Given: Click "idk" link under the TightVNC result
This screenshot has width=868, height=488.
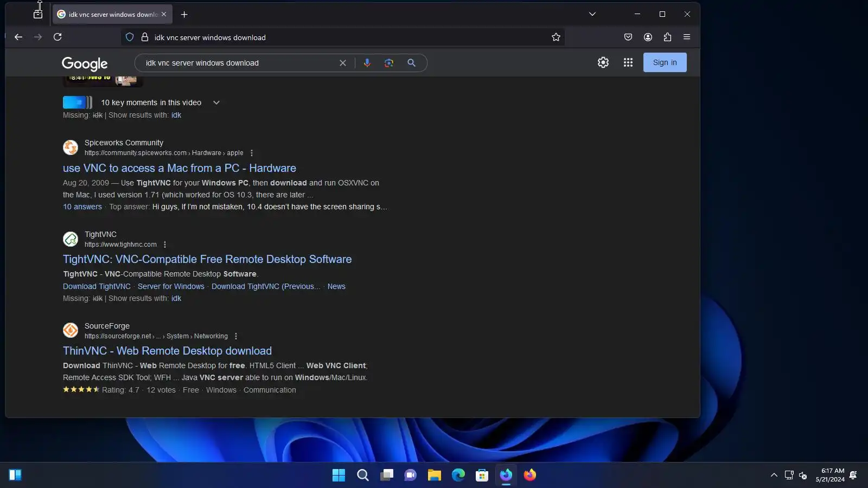Looking at the screenshot, I should point(176,298).
